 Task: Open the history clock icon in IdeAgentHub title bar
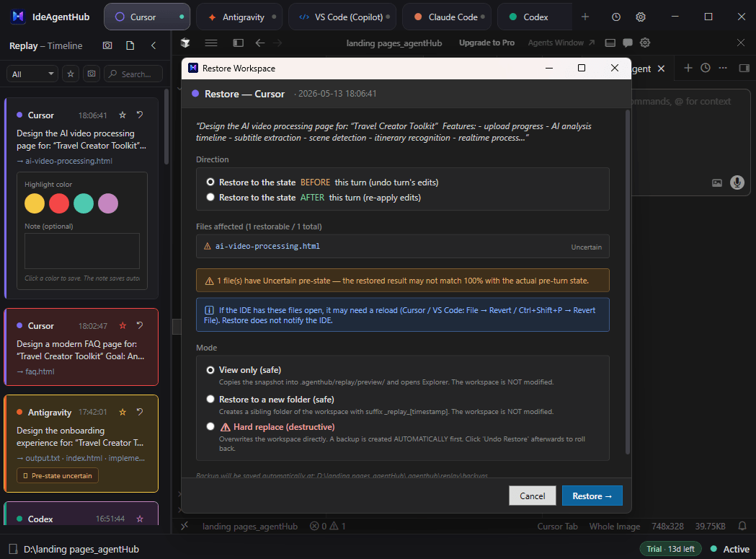(615, 17)
